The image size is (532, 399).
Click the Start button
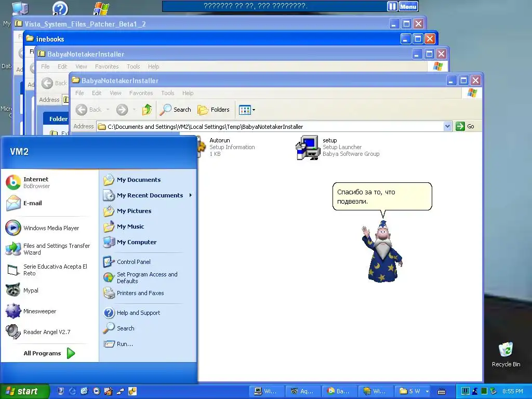pos(24,391)
